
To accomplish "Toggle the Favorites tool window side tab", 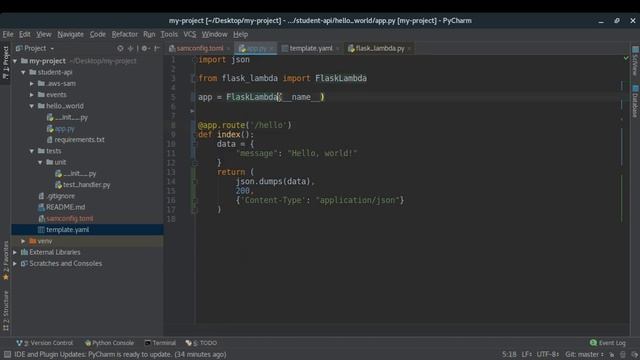I will point(5,261).
